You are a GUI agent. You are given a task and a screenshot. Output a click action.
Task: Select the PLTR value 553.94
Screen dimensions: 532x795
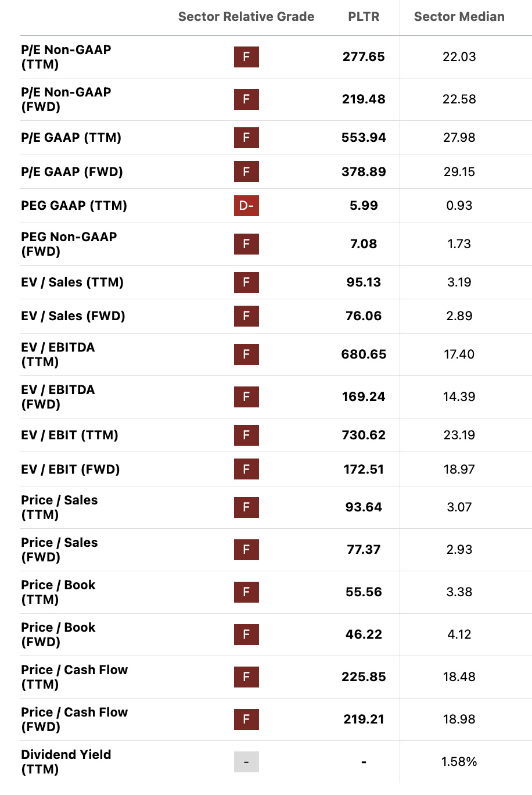[364, 138]
